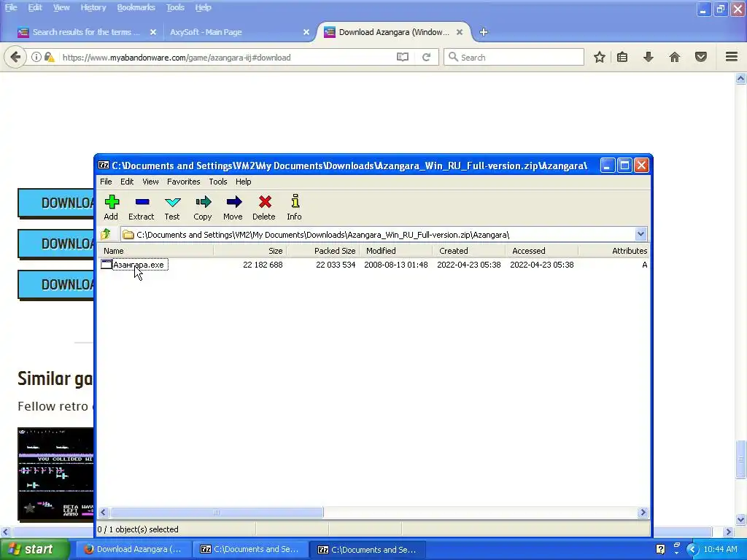Click the 7-Zip horizontal scrollbar thumb

(216, 513)
